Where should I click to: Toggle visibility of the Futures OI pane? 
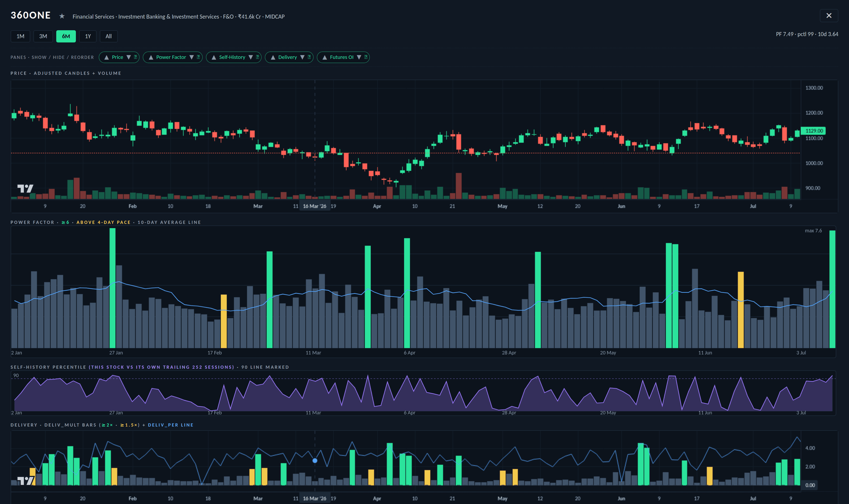[342, 57]
